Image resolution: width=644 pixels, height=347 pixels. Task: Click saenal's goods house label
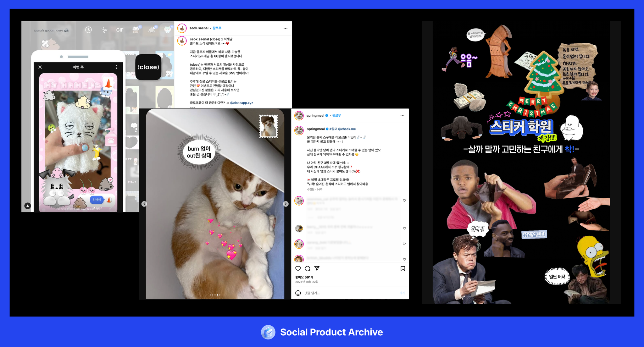(x=51, y=30)
